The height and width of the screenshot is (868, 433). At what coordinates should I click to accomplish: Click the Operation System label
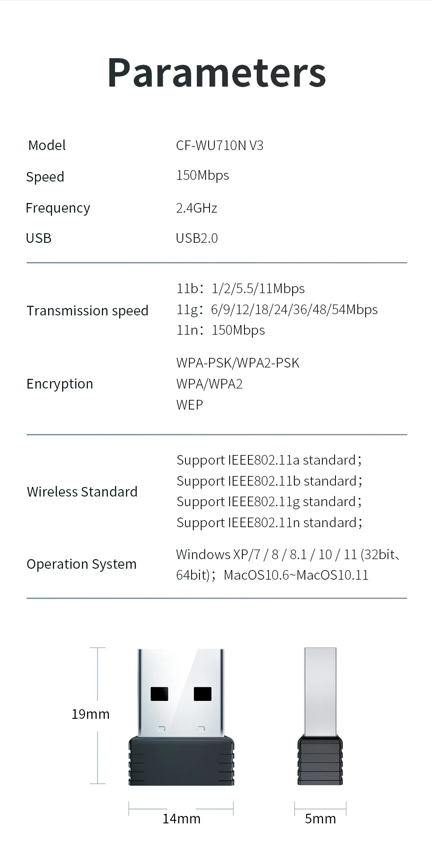coord(82,564)
